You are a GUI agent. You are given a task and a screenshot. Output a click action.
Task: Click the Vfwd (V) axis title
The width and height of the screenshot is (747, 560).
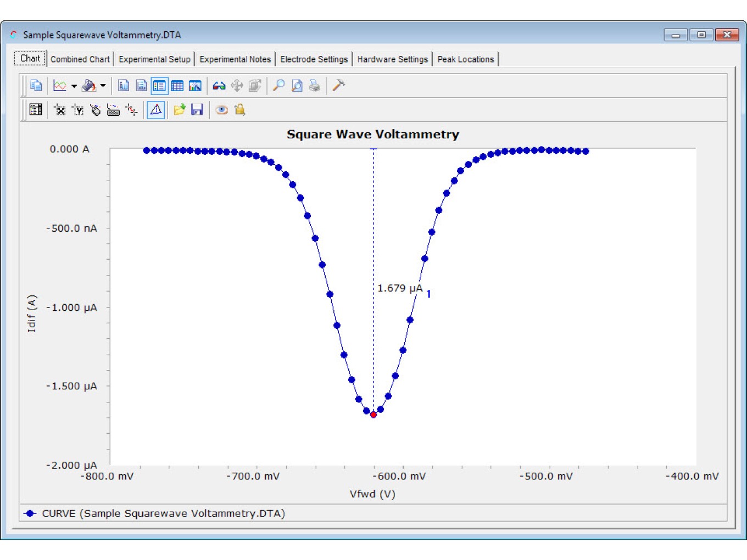tap(372, 494)
